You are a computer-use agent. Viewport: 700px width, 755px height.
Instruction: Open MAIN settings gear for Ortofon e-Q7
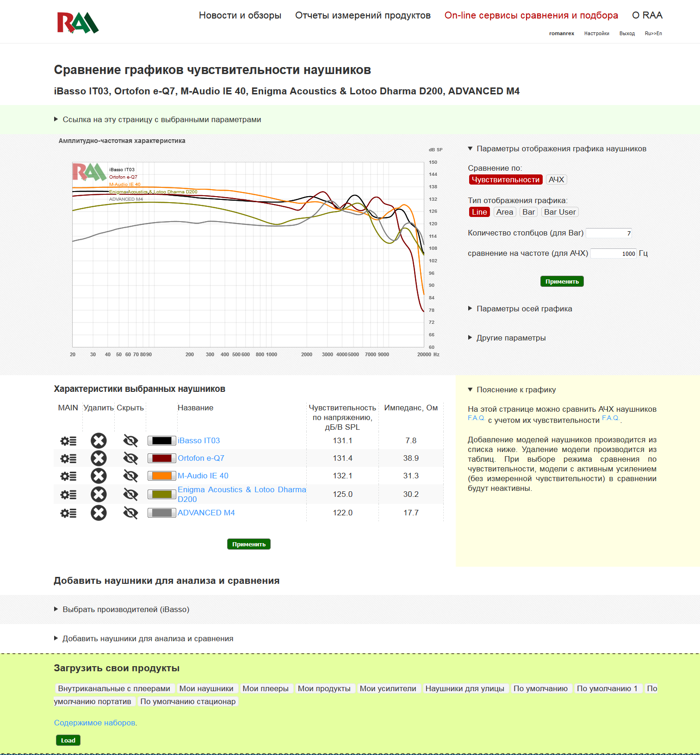coord(68,458)
